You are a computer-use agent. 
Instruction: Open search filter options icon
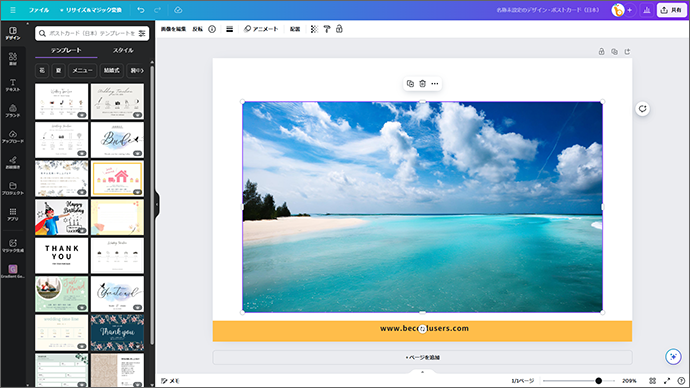click(x=142, y=33)
